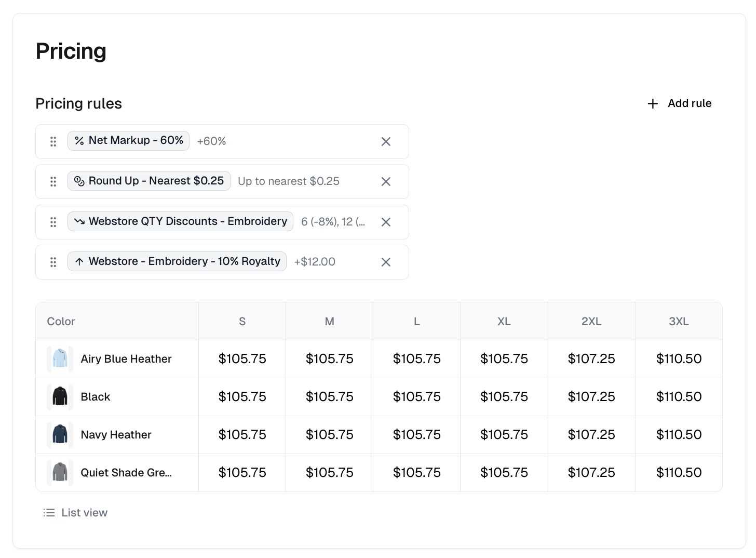Click the List view icon

pyautogui.click(x=49, y=513)
